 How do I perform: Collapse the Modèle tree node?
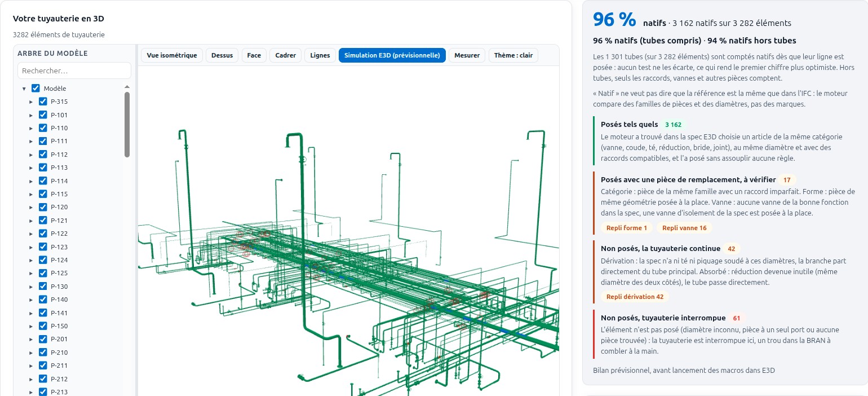pyautogui.click(x=24, y=89)
